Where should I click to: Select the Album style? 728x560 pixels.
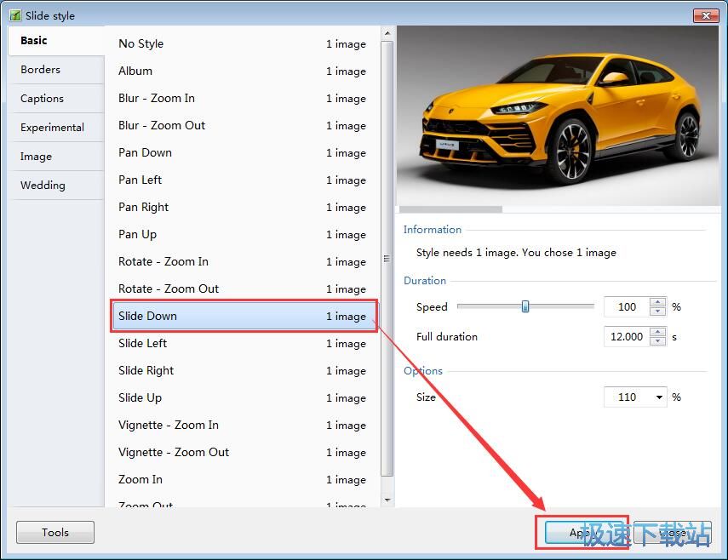coord(244,71)
